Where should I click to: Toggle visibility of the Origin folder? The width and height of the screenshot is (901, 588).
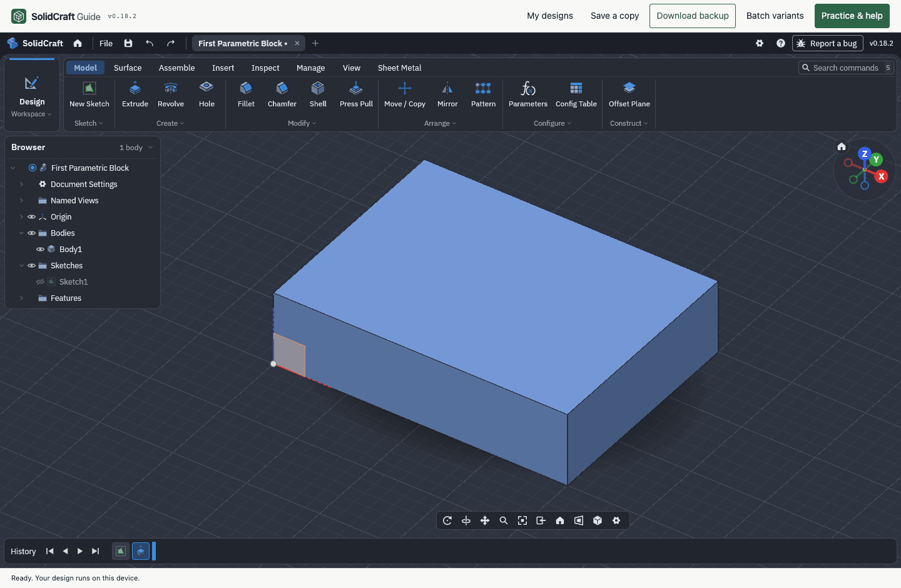31,216
